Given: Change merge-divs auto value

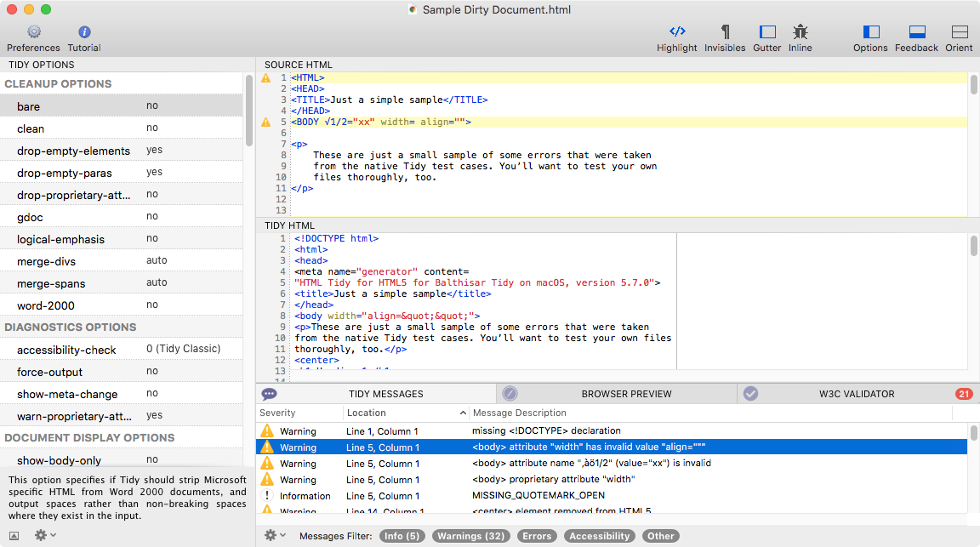Looking at the screenshot, I should [157, 260].
